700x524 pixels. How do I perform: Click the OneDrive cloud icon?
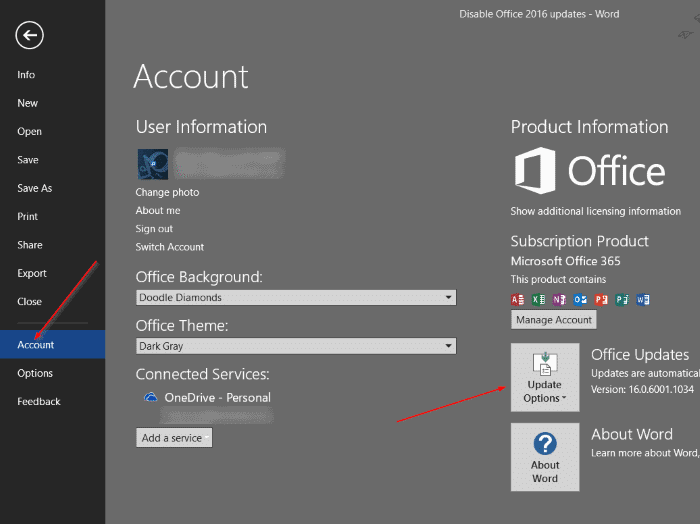[151, 397]
